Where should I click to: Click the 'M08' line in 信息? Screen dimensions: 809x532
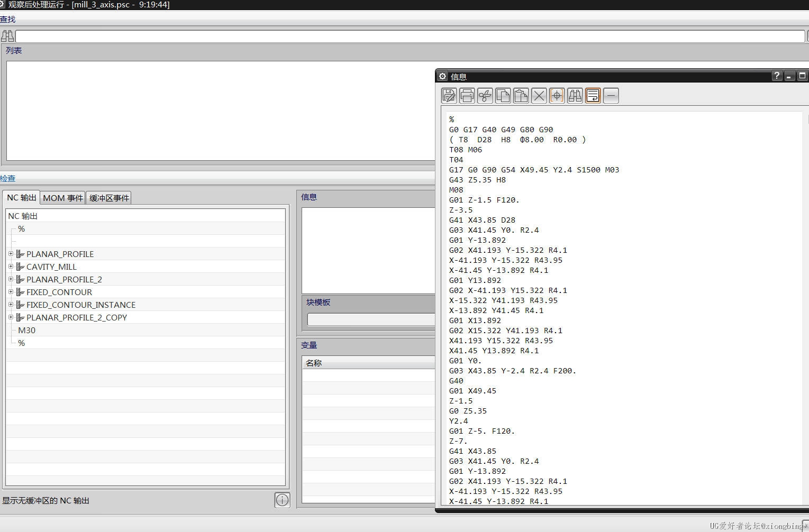456,190
